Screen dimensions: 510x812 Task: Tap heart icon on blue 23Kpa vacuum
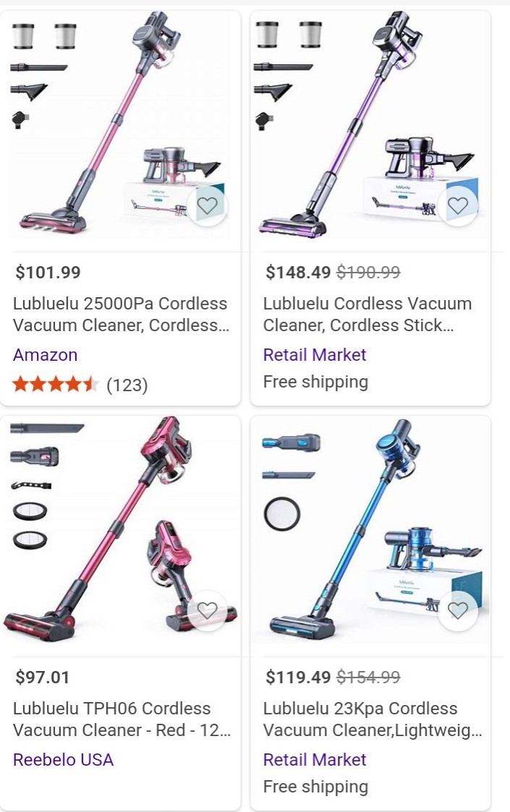point(458,610)
